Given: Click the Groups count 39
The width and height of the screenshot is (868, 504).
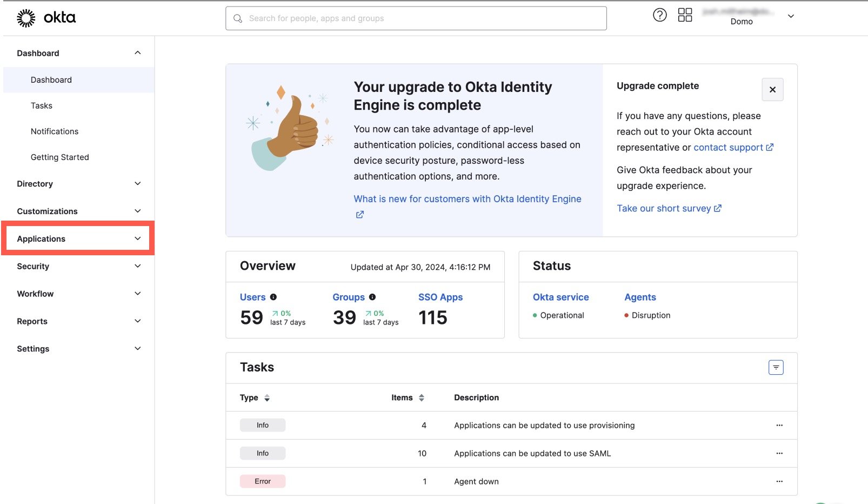Looking at the screenshot, I should pos(344,317).
